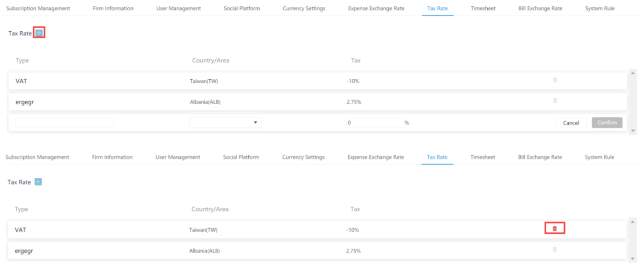Click the red-outlined add Tax Rate plus icon

(39, 33)
